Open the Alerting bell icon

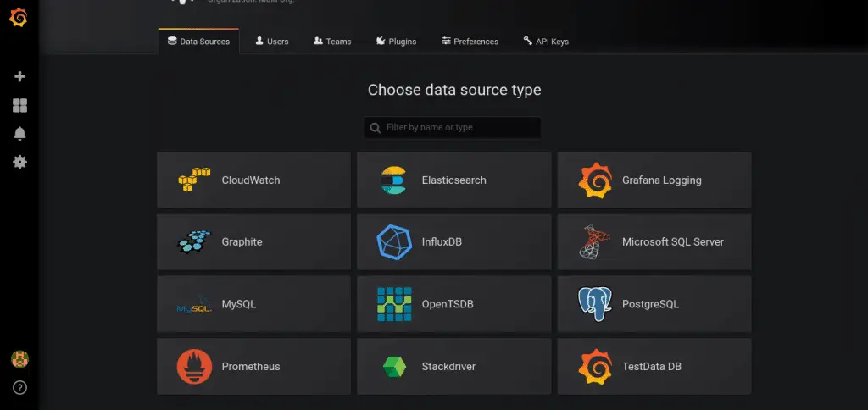(x=20, y=133)
